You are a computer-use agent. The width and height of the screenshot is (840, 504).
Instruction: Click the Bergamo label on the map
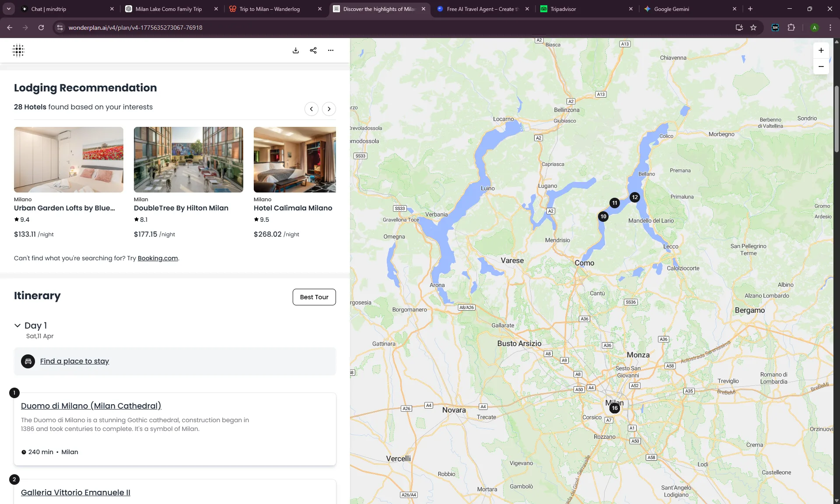(x=750, y=310)
